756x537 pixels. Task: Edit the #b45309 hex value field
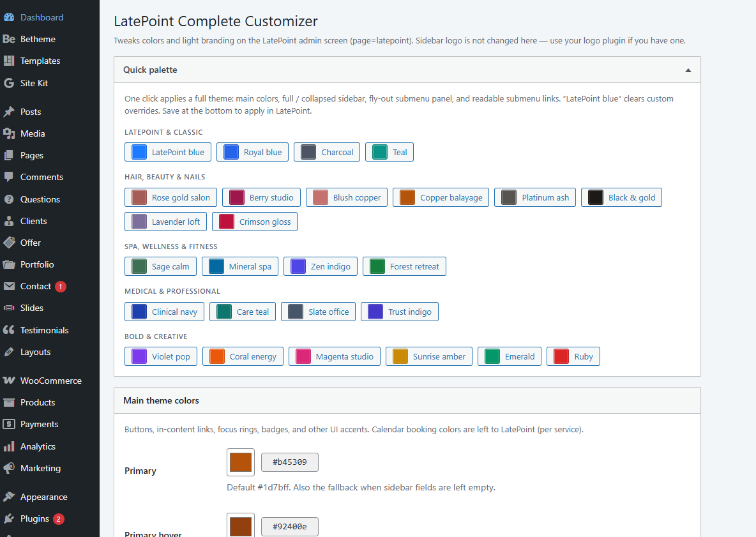click(x=289, y=462)
